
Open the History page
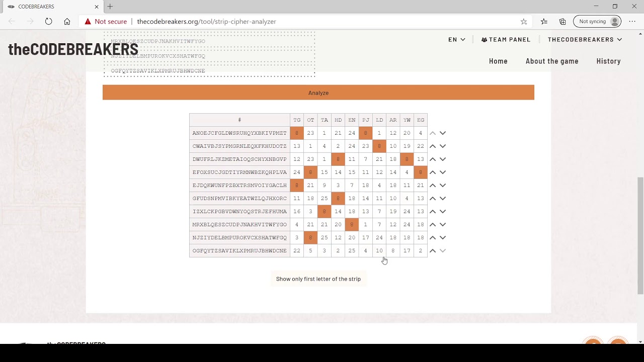[608, 61]
